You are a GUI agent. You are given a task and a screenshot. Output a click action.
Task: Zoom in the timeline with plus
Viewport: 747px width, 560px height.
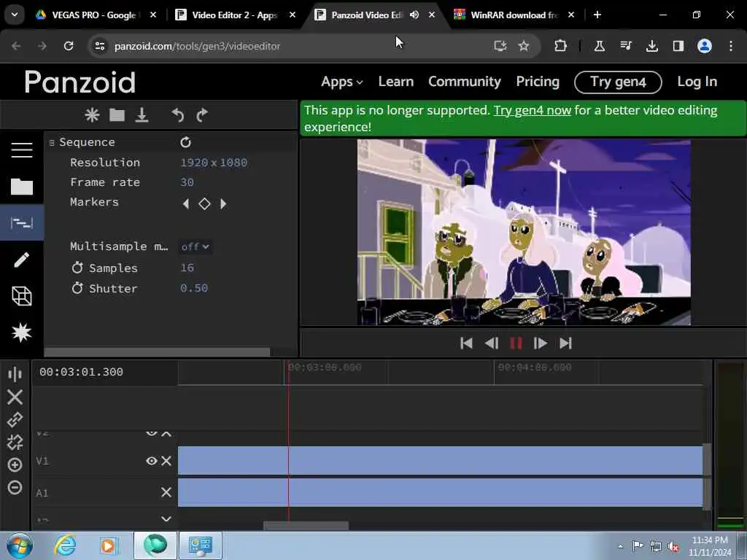pyautogui.click(x=15, y=464)
